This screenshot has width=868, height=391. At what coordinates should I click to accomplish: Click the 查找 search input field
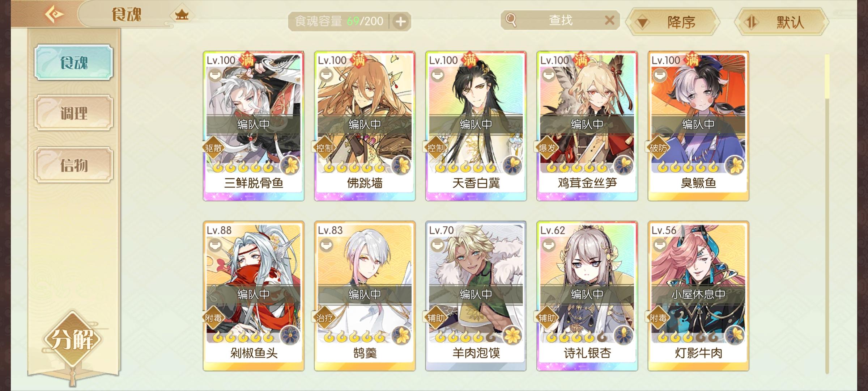point(560,20)
